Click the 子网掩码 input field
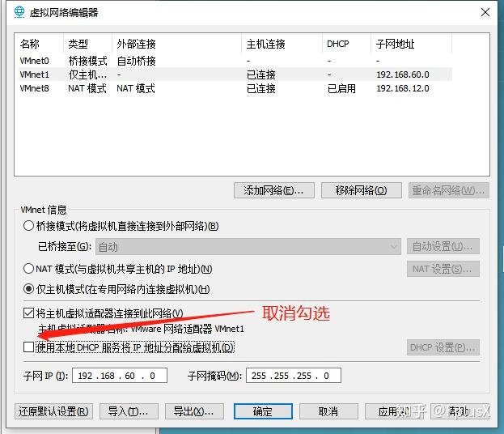 [x=294, y=376]
